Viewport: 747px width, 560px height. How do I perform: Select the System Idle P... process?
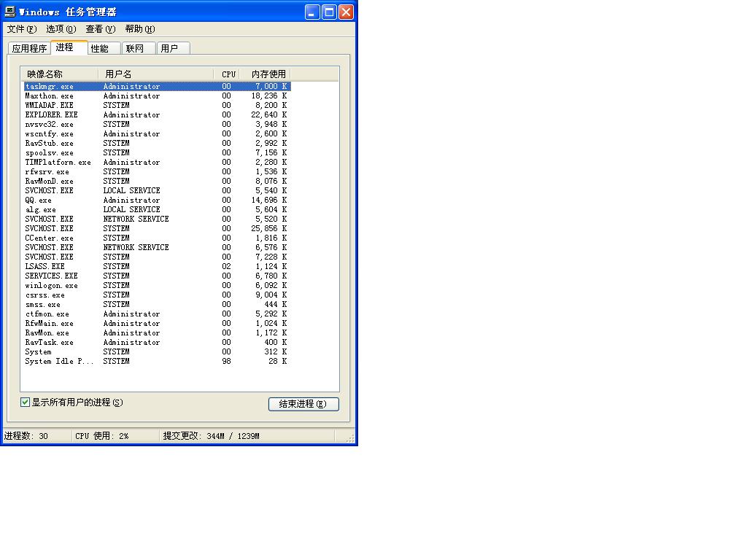tap(158, 362)
